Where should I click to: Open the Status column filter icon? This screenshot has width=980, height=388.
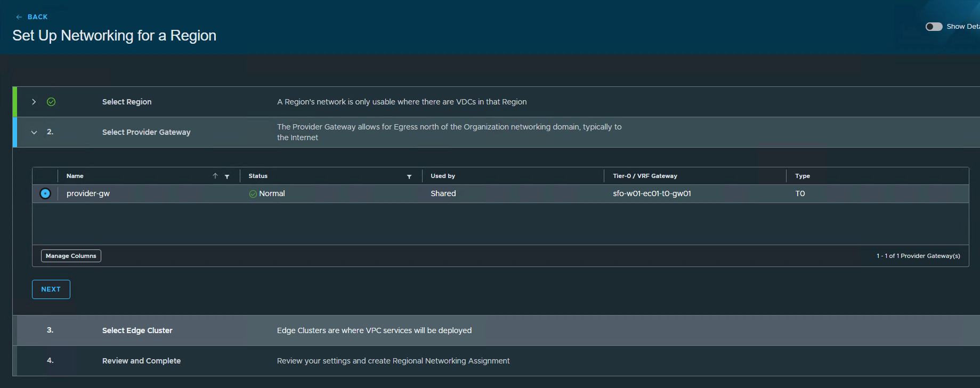(x=409, y=176)
